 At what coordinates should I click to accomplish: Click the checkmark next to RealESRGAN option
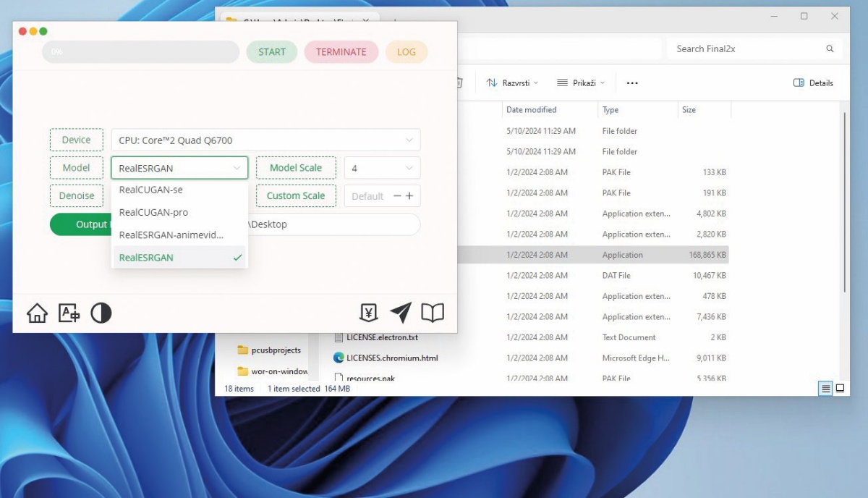coord(237,258)
